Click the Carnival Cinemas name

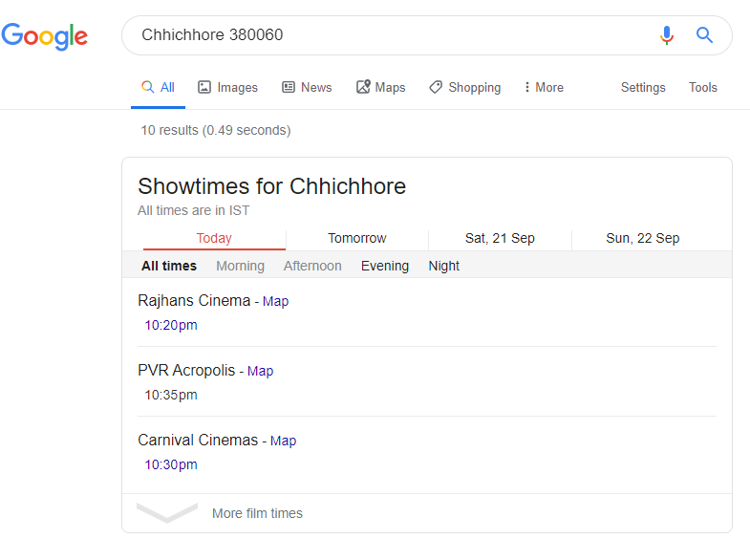(x=198, y=440)
